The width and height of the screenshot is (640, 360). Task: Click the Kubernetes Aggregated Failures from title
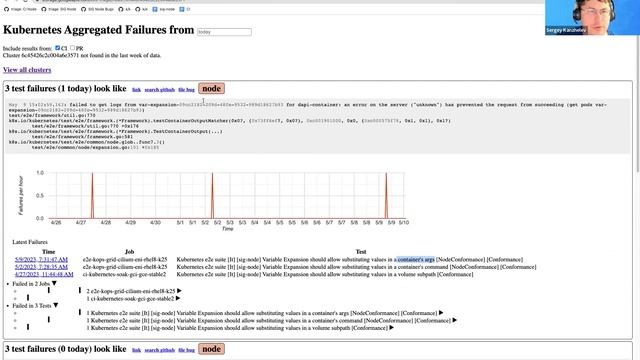click(98, 30)
